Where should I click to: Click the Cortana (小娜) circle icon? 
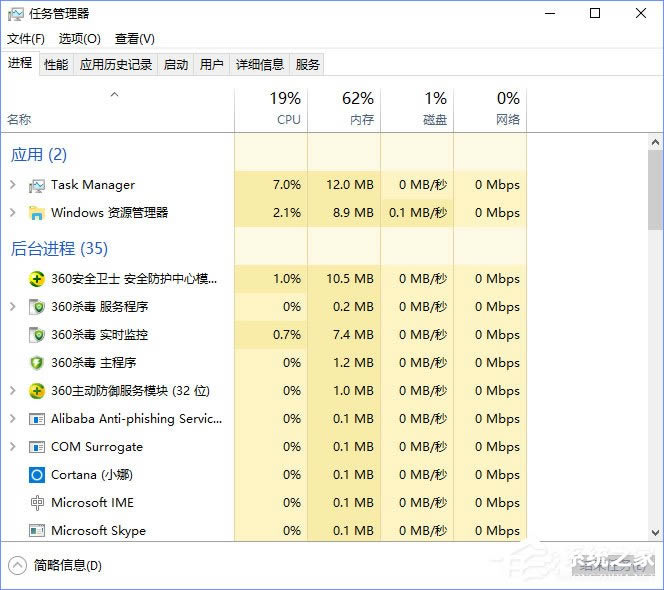point(37,475)
